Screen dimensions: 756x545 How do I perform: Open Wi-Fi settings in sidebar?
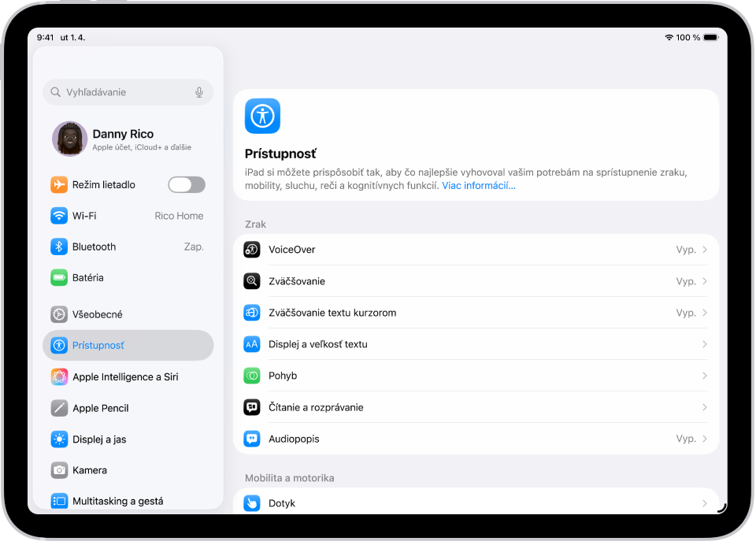128,216
